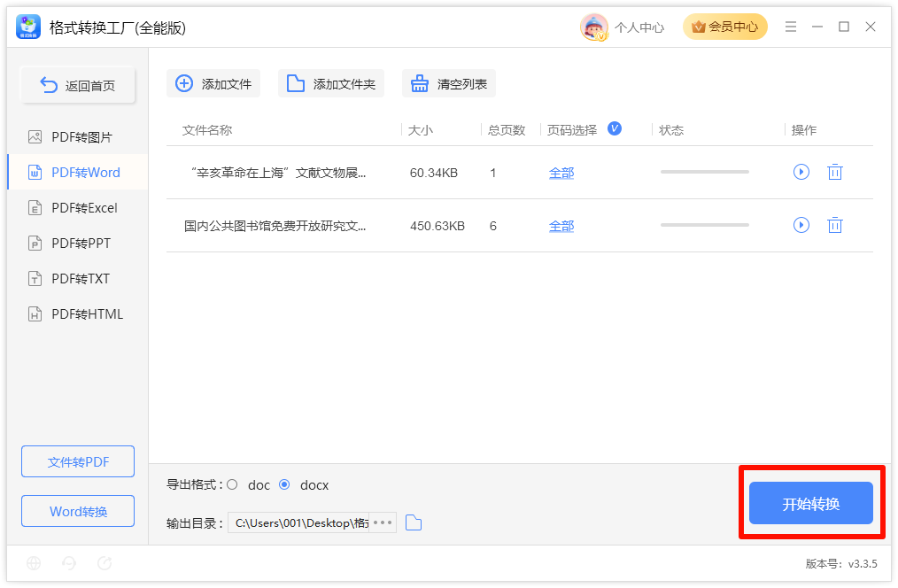Select the docx export format
898x588 pixels.
pos(284,485)
